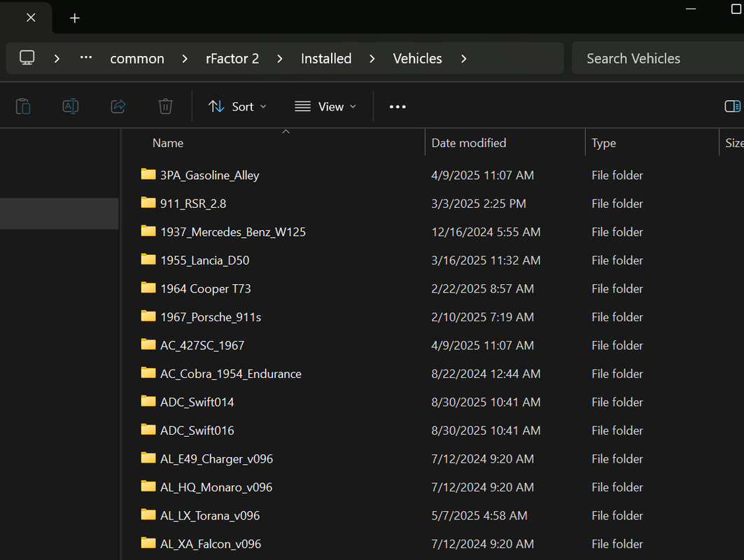The height and width of the screenshot is (560, 744).
Task: Click folder icon of AL_XA_Falcon_v096
Action: [x=148, y=543]
